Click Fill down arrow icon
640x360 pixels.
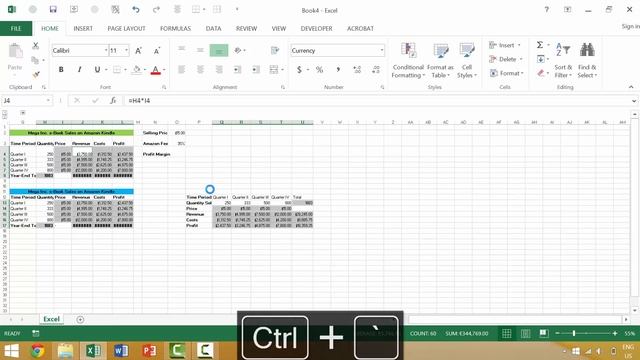(540, 60)
